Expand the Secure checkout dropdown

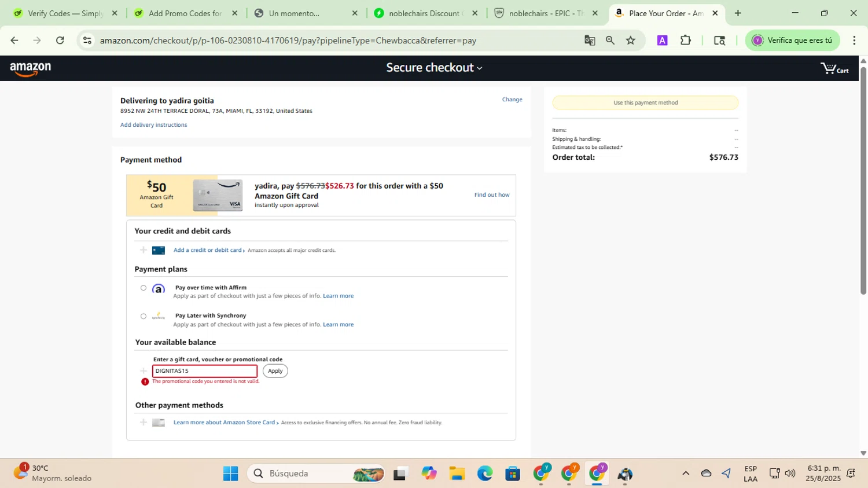434,68
